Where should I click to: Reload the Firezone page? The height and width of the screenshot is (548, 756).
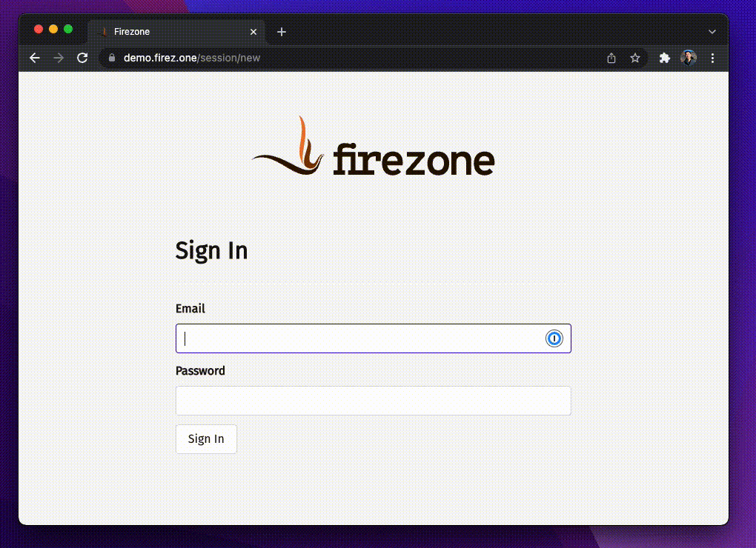[x=82, y=59]
